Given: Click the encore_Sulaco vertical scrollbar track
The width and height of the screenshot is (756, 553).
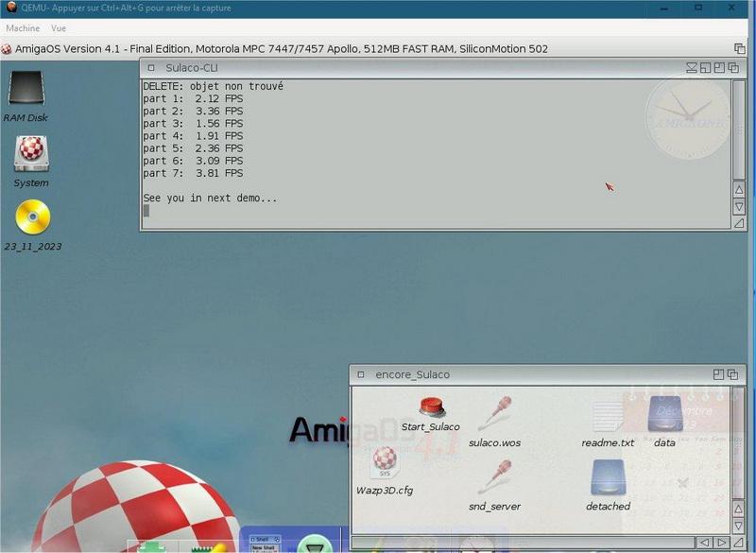Looking at the screenshot, I should point(738,443).
